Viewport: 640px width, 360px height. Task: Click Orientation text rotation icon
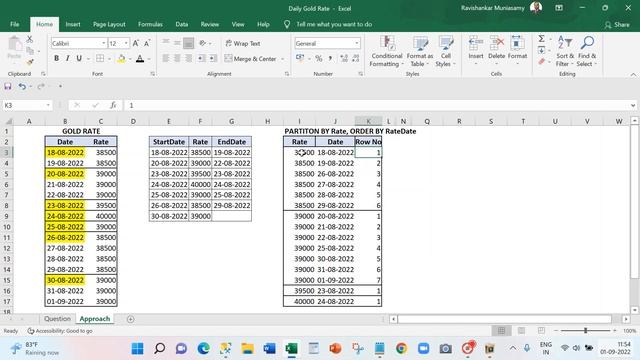(x=203, y=43)
